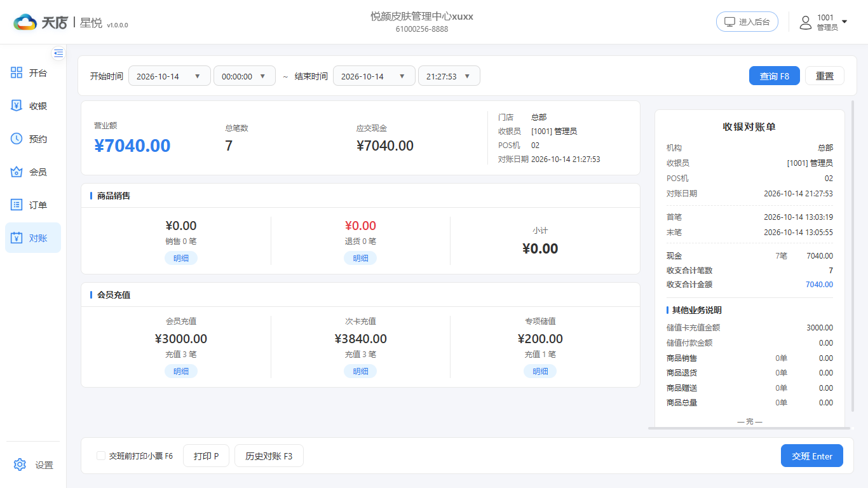Image resolution: width=868 pixels, height=488 pixels.
Task: Click the 收支合计金额 7040.00 value
Action: coord(819,285)
